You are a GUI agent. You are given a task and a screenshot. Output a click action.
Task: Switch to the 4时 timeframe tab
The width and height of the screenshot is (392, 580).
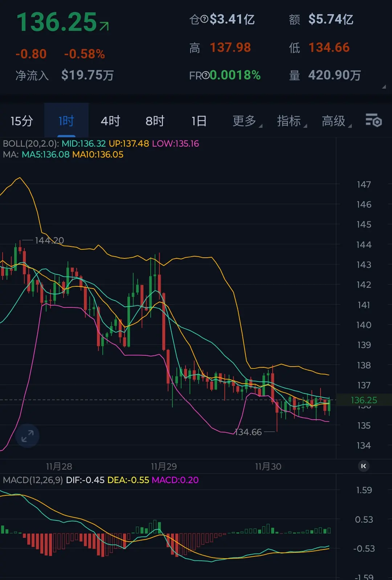[110, 121]
